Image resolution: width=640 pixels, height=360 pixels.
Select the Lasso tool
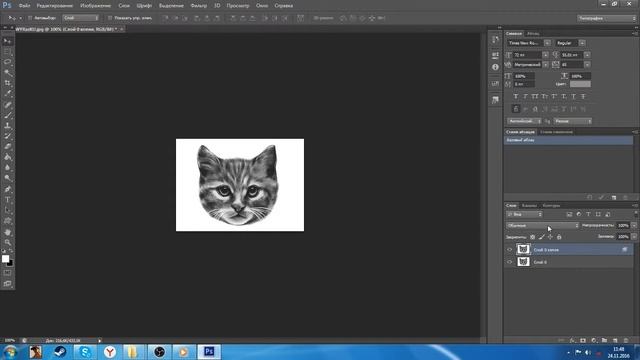pyautogui.click(x=7, y=62)
